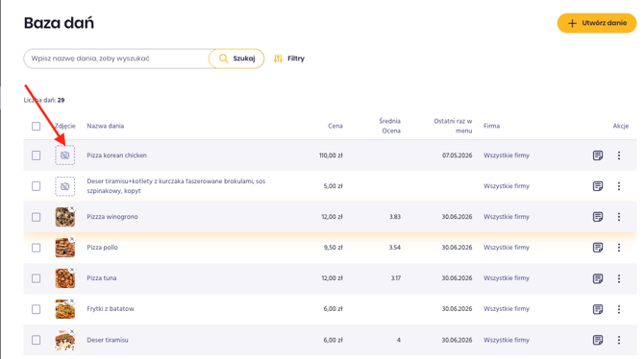Open notes icon for Deser tiramisu 6,00 zł
The width and height of the screenshot is (644, 359).
point(598,340)
